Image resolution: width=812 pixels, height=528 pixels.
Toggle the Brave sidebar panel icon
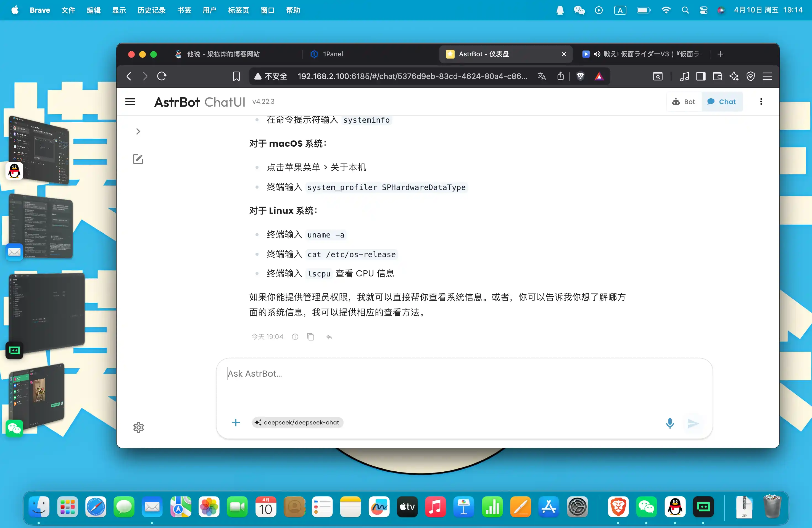[701, 76]
